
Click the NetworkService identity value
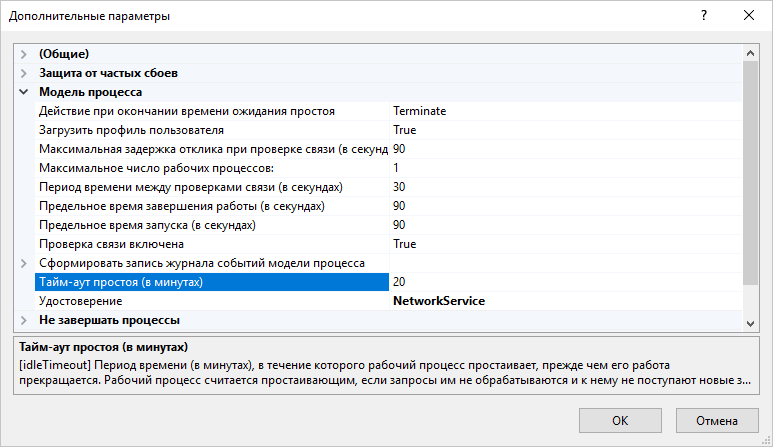439,301
